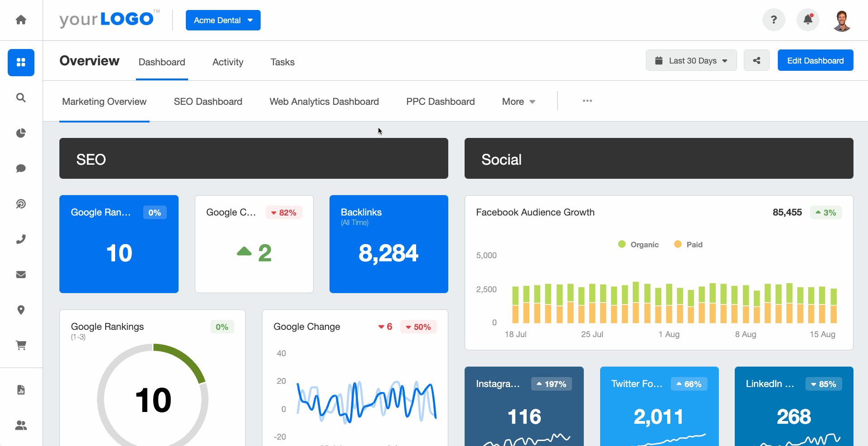Toggle the Organic series in Facebook chart legend
This screenshot has height=446, width=868.
(638, 244)
